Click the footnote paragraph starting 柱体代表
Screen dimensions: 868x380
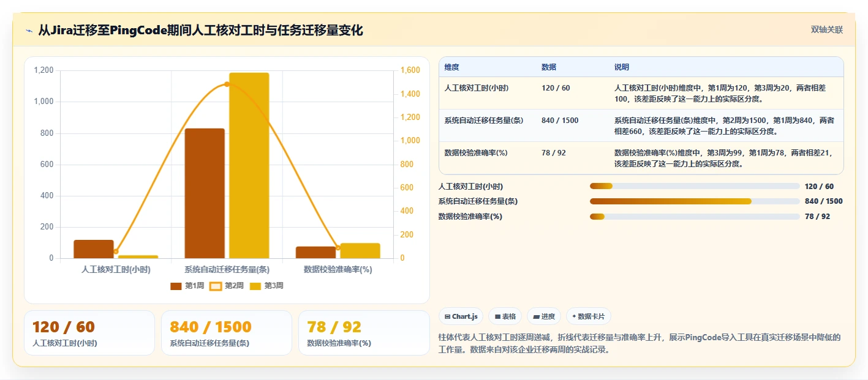point(640,343)
